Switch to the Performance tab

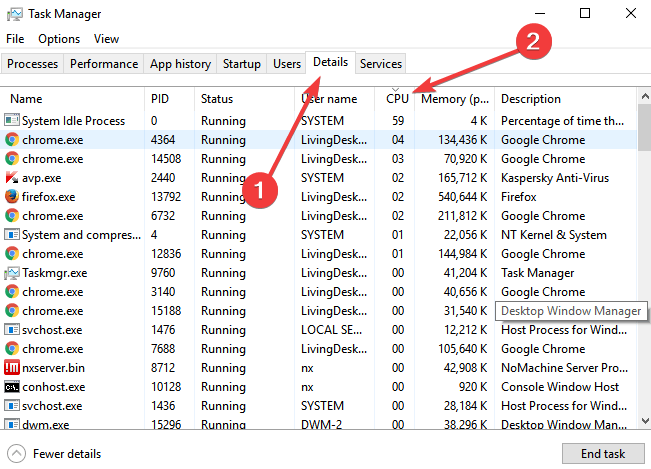click(x=104, y=64)
